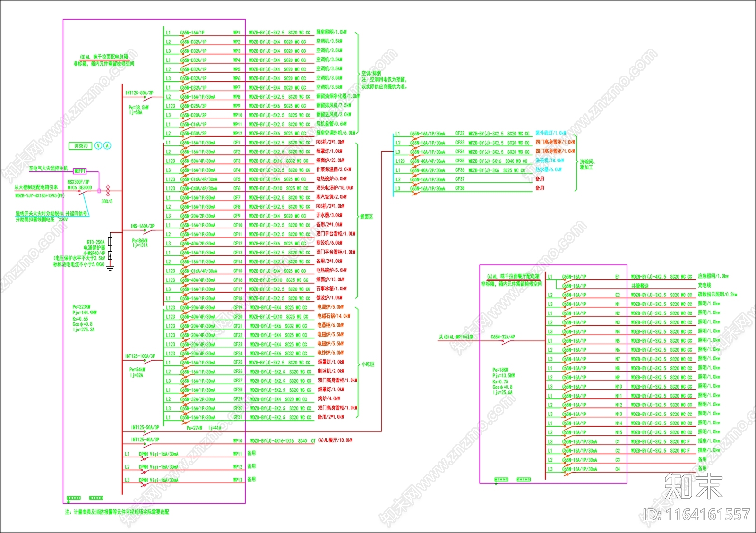Click the '(B)AL 味千拉面配电总箱' title
Image resolution: width=756 pixels, height=533 pixels.
pos(104,57)
